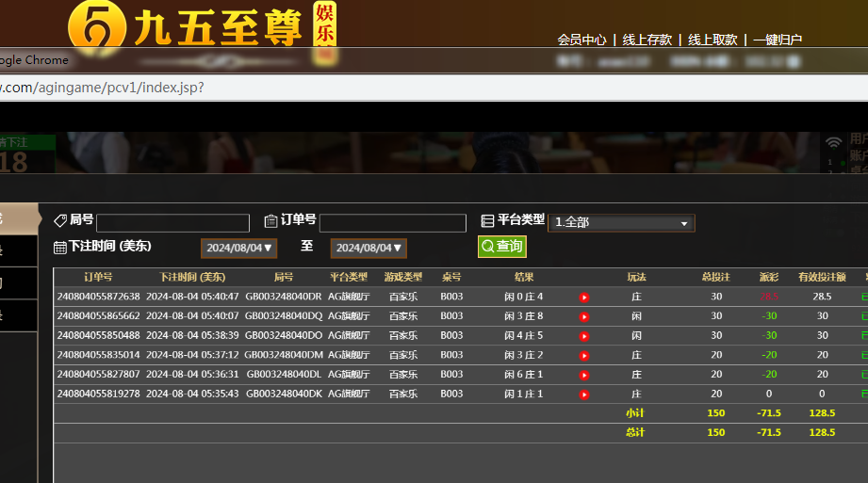868x483 pixels.
Task: Open the start date 2024/08/04 picker
Action: tap(238, 248)
